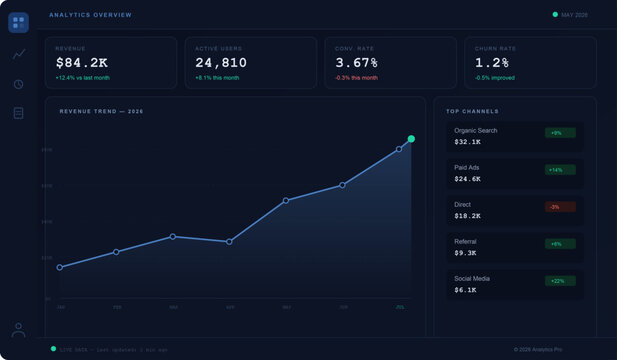Select the clock-shaped sidebar icon
This screenshot has height=360, width=617.
pyautogui.click(x=18, y=84)
